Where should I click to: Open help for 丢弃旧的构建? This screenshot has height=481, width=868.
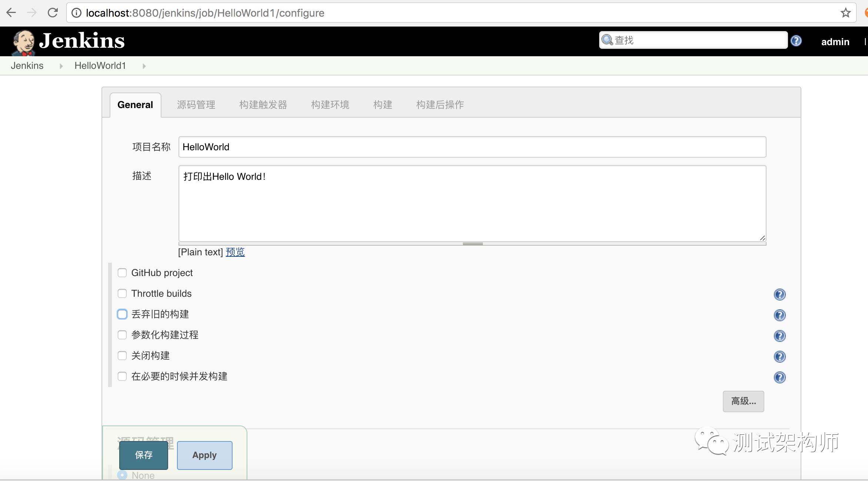coord(780,315)
